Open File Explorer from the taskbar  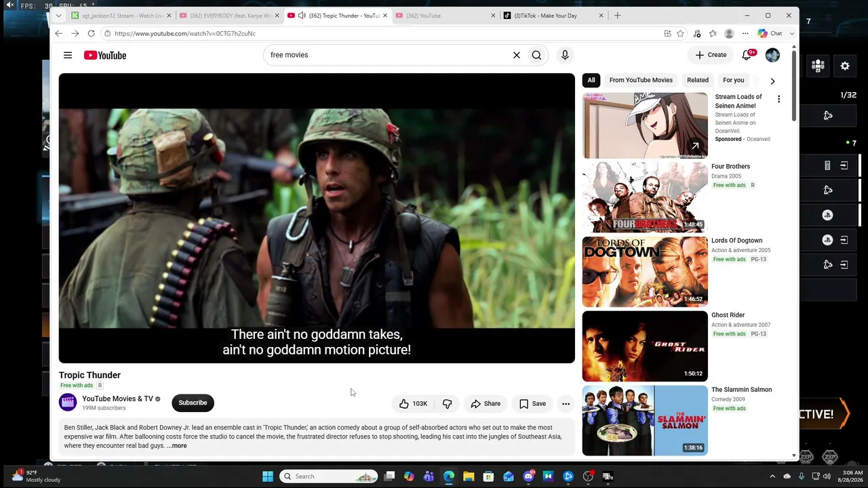tap(469, 476)
